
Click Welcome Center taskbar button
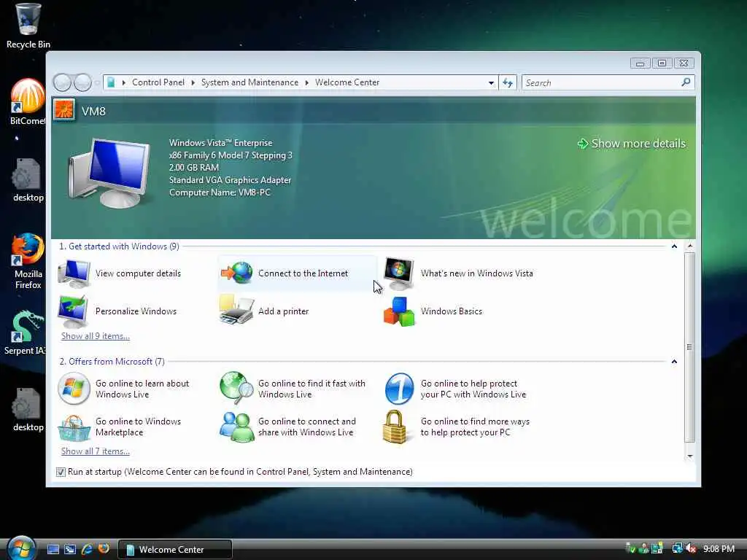(175, 549)
